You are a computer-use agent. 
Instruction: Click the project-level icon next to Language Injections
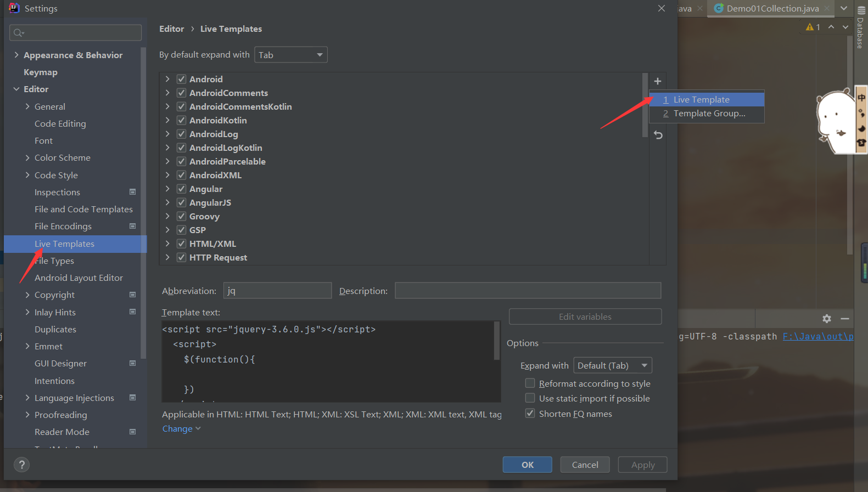132,398
